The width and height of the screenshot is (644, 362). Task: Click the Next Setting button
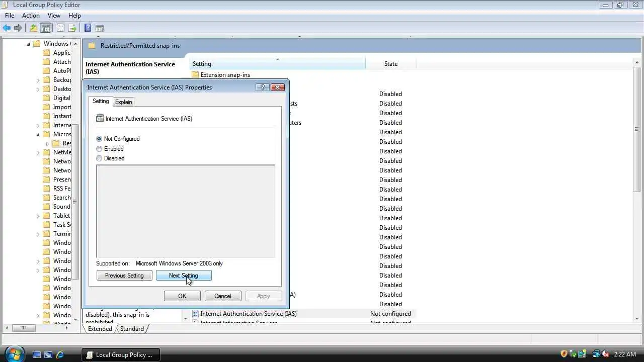[184, 276]
